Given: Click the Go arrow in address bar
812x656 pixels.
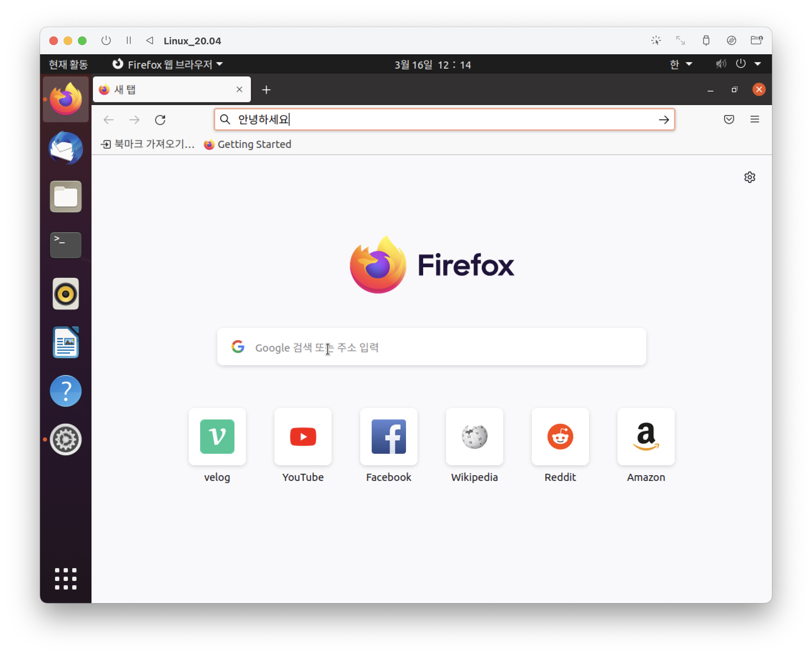Looking at the screenshot, I should 663,120.
